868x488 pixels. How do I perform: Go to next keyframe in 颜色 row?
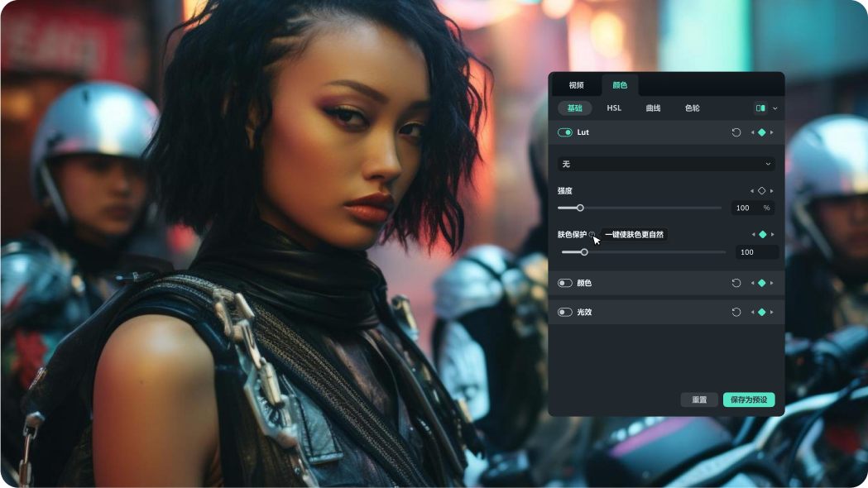(772, 283)
